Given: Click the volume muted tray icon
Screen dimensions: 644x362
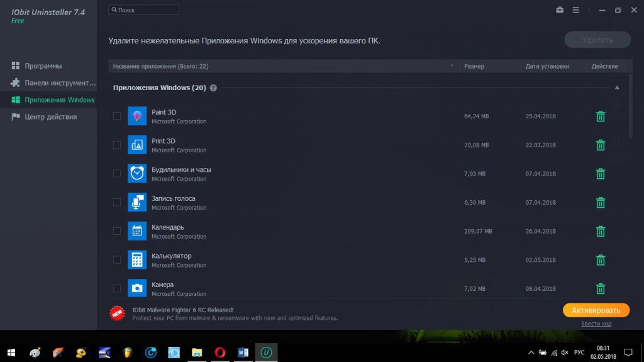Looking at the screenshot, I should click(x=565, y=353).
